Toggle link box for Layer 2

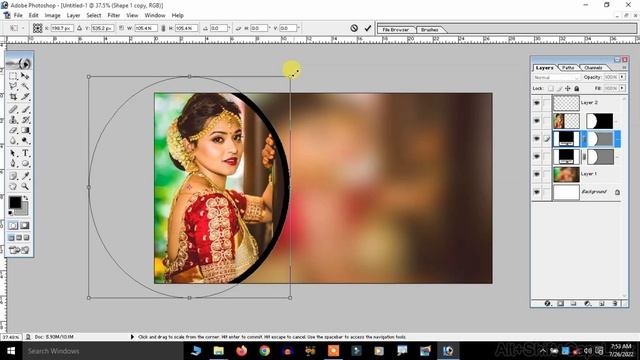[547, 103]
